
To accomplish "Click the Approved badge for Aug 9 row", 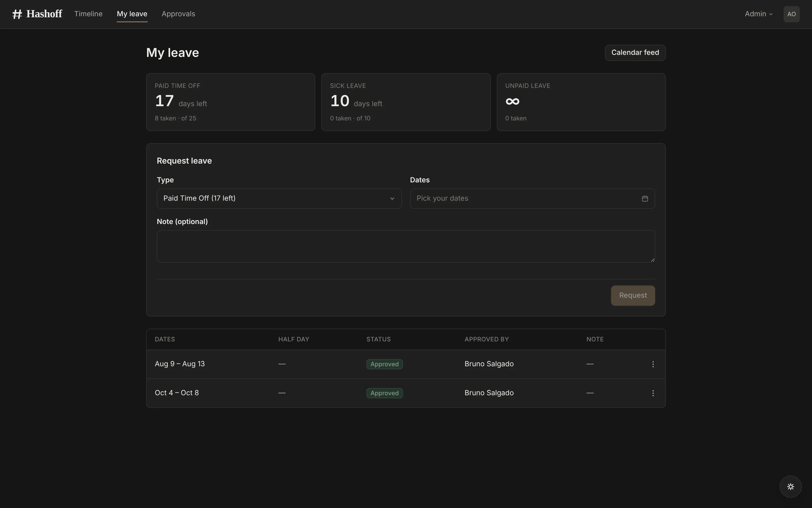I will (x=384, y=364).
